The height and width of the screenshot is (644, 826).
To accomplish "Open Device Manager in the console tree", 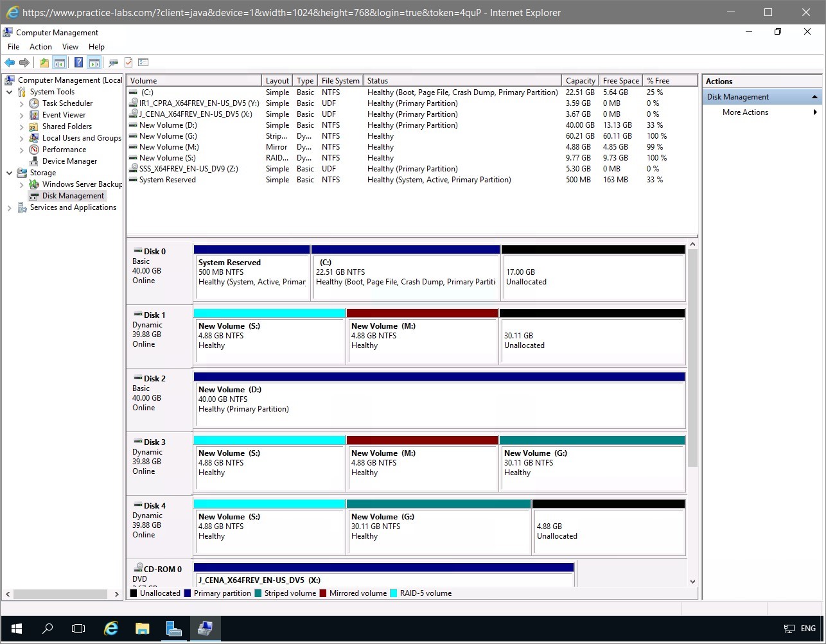I will pyautogui.click(x=69, y=161).
